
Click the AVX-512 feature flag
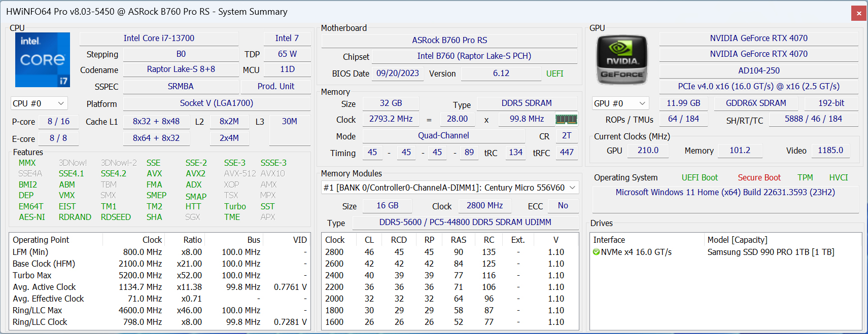pos(240,174)
